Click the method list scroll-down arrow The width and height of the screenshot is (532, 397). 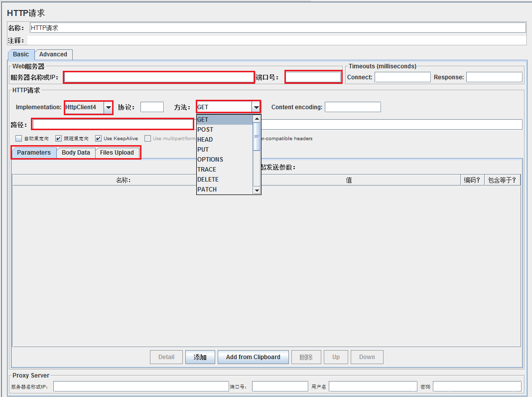pyautogui.click(x=257, y=191)
